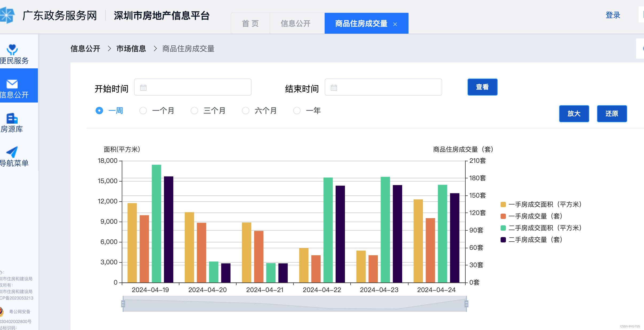Click the calendar icon in 开始时间 field
Viewport: 644px width, 330px height.
point(143,88)
